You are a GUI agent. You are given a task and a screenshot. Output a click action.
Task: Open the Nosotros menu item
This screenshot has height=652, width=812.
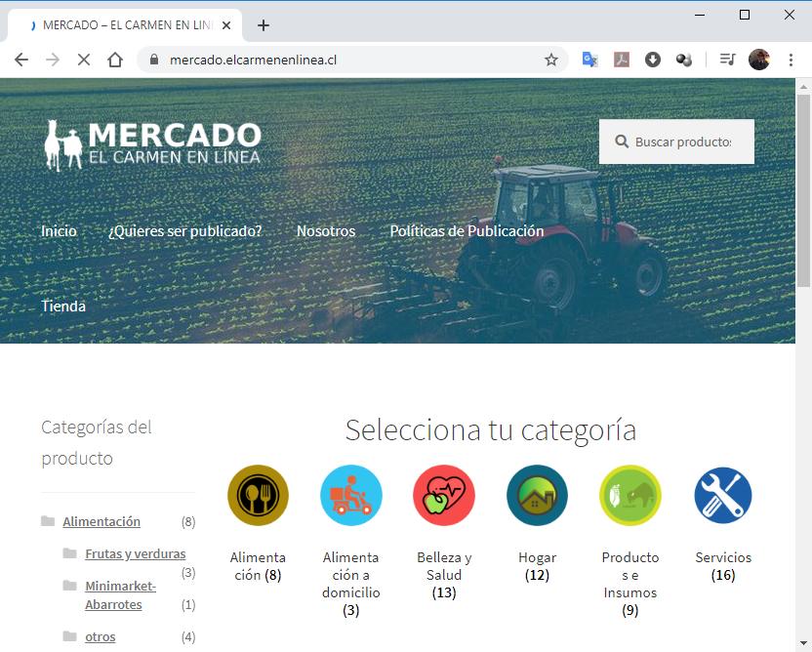[x=325, y=231]
